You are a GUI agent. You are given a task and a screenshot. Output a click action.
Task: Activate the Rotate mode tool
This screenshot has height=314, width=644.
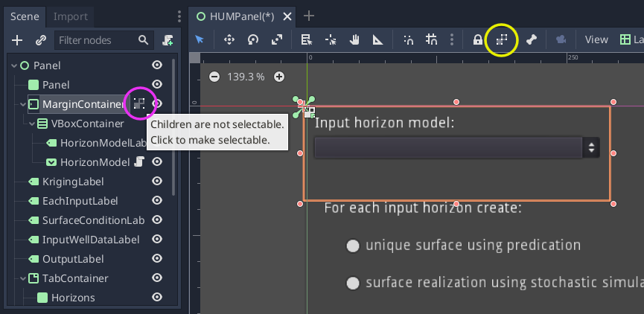(253, 40)
